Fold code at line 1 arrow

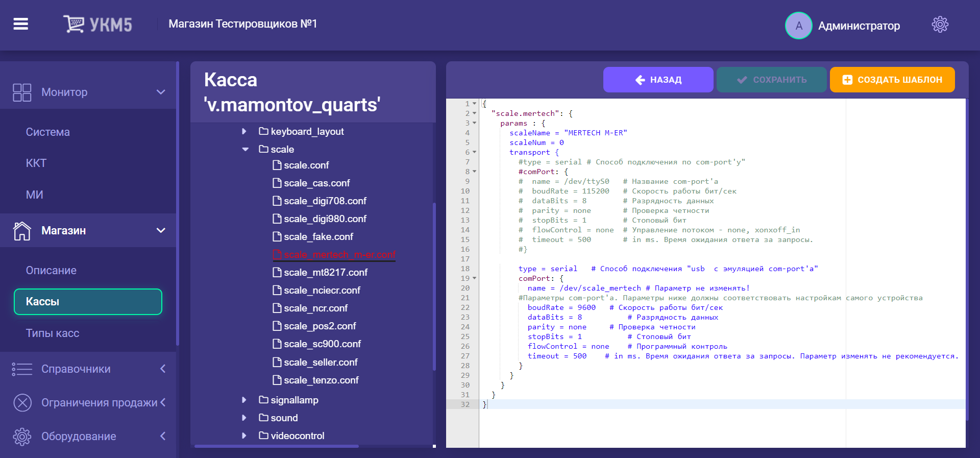tap(474, 104)
